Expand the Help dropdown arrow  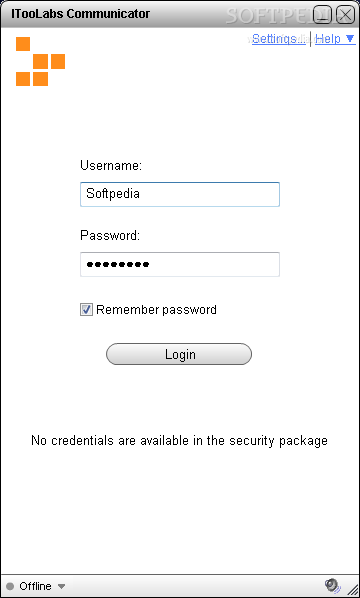[350, 38]
